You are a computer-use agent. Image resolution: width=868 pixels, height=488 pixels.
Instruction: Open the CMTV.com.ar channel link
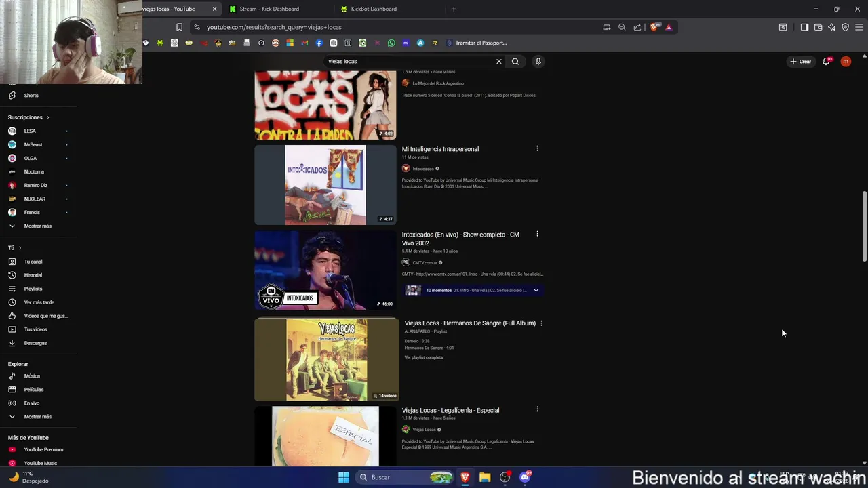point(425,263)
